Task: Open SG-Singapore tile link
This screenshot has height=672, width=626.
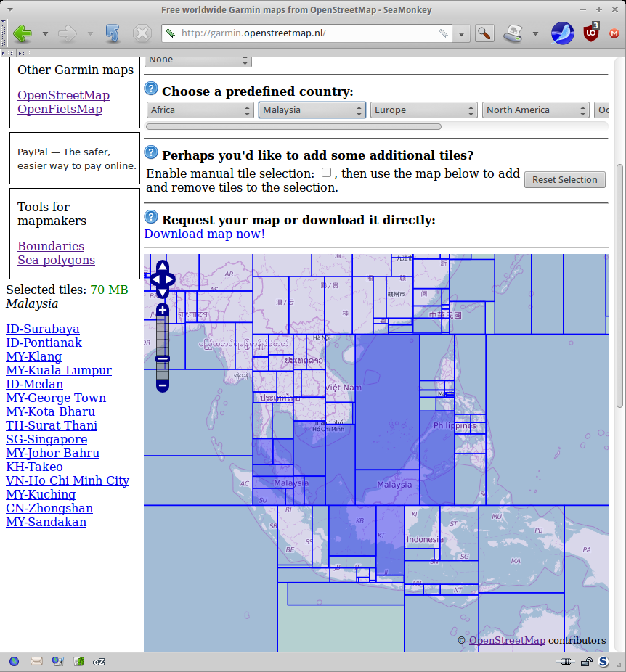Action: tap(46, 439)
